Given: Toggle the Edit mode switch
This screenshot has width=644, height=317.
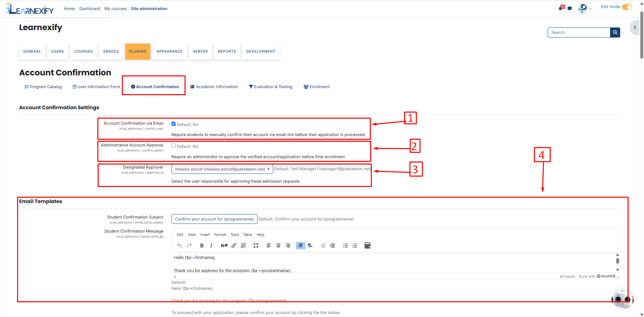Looking at the screenshot, I should pos(627,7).
